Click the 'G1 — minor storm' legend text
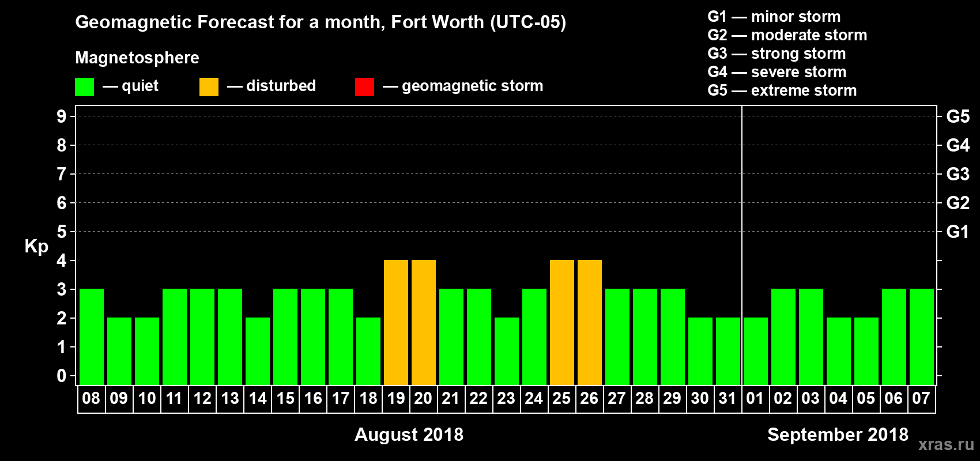 774,17
